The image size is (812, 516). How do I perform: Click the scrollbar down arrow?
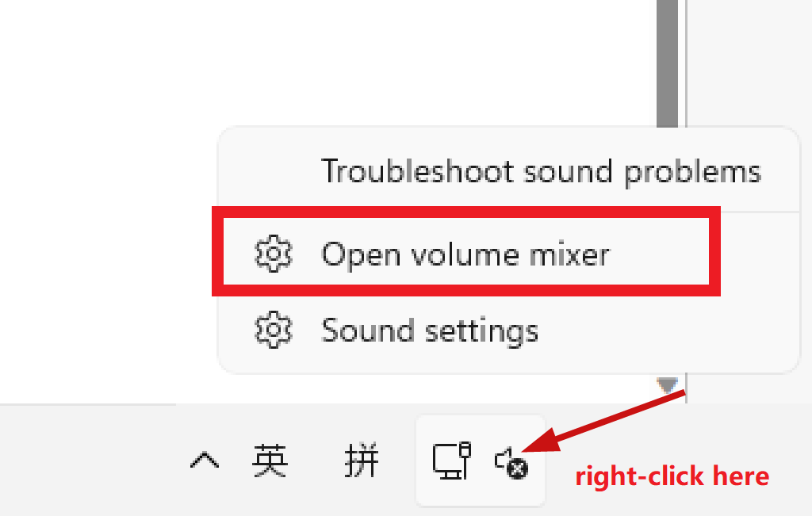tap(667, 385)
